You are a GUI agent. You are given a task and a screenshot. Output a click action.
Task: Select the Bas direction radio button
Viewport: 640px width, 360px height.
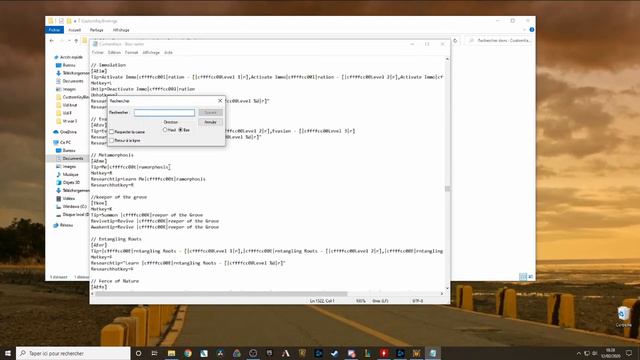181,130
